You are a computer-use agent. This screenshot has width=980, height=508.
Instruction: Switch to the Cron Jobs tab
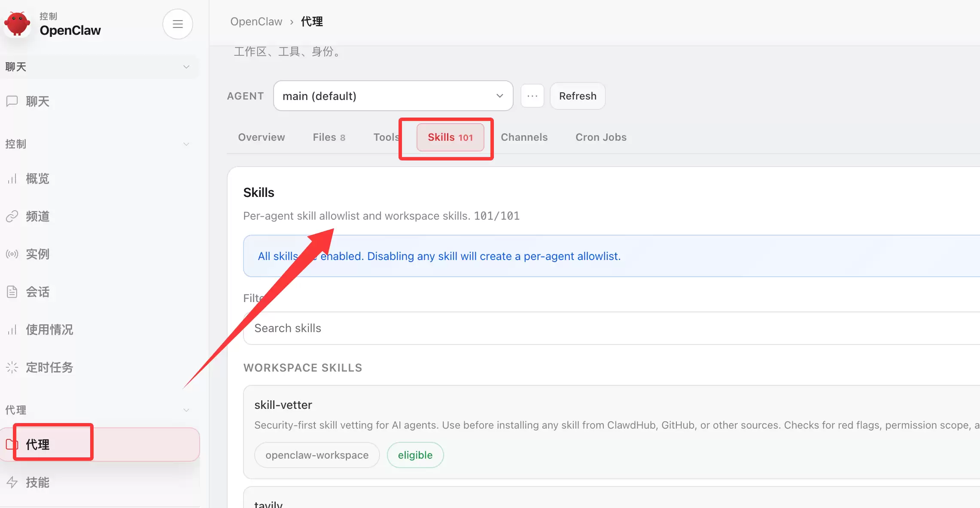coord(601,137)
